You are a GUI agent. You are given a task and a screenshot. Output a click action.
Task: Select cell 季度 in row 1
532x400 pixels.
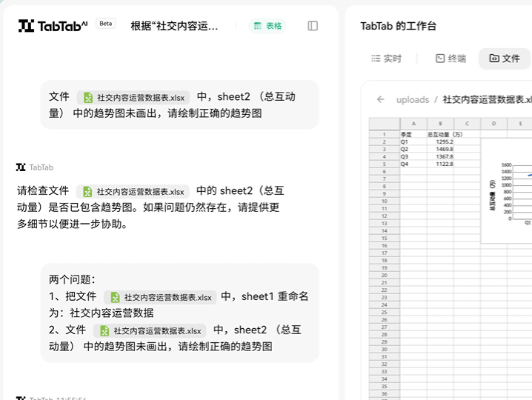click(x=413, y=134)
